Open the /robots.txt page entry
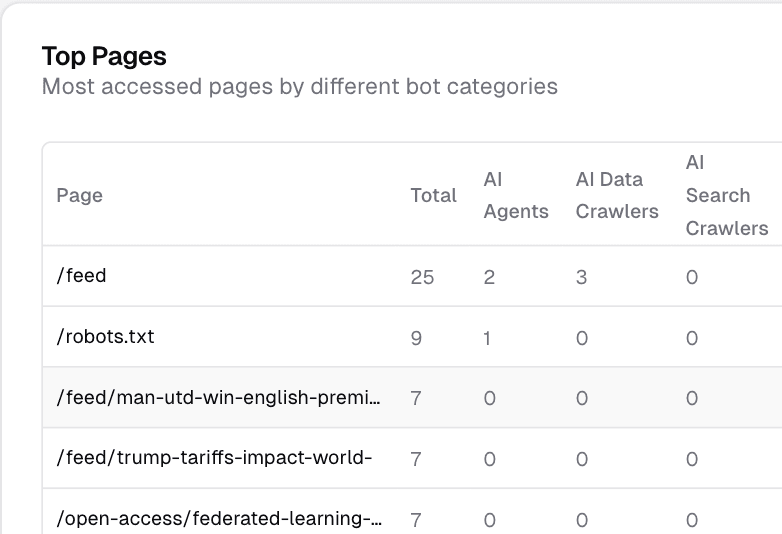The width and height of the screenshot is (782, 534). tap(106, 337)
